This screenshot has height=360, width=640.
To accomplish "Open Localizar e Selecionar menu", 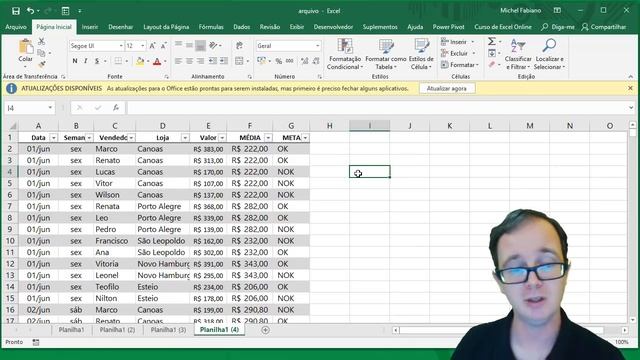I will 549,54.
